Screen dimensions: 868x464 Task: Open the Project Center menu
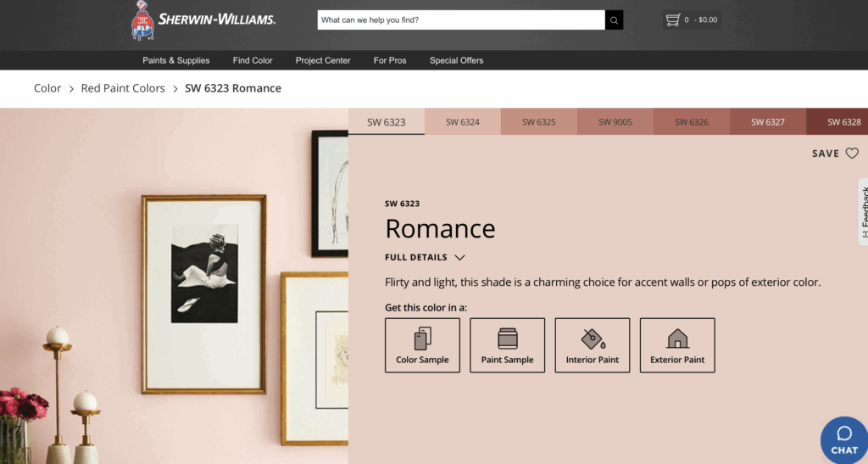pos(323,60)
